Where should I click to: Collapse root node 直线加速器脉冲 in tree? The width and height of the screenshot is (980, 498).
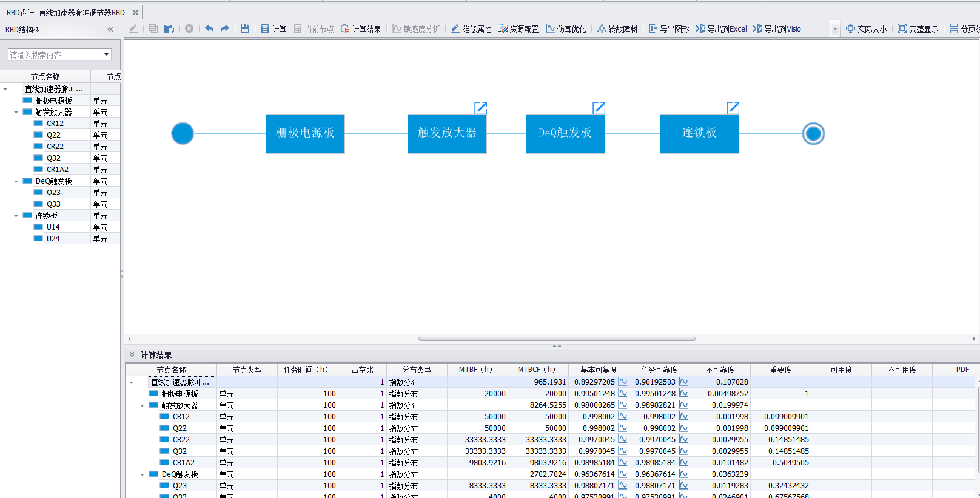point(5,89)
